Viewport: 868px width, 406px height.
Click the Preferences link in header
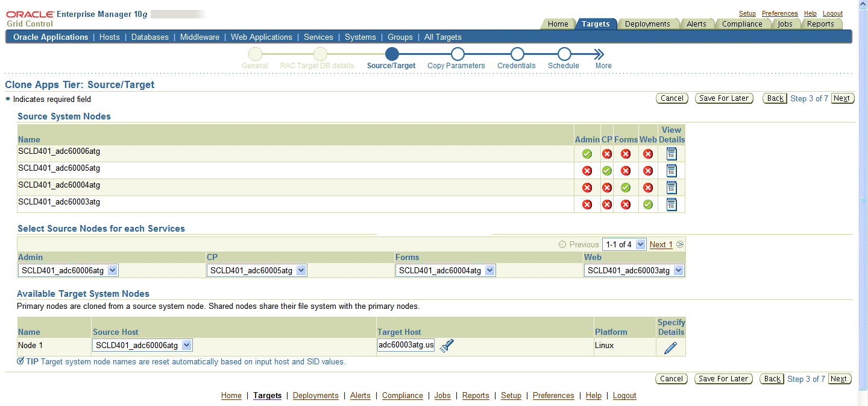779,13
